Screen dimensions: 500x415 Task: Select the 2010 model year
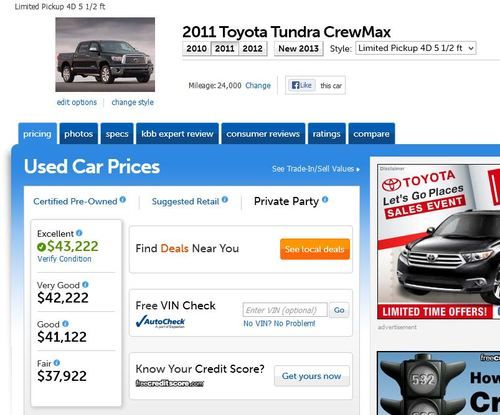click(197, 49)
